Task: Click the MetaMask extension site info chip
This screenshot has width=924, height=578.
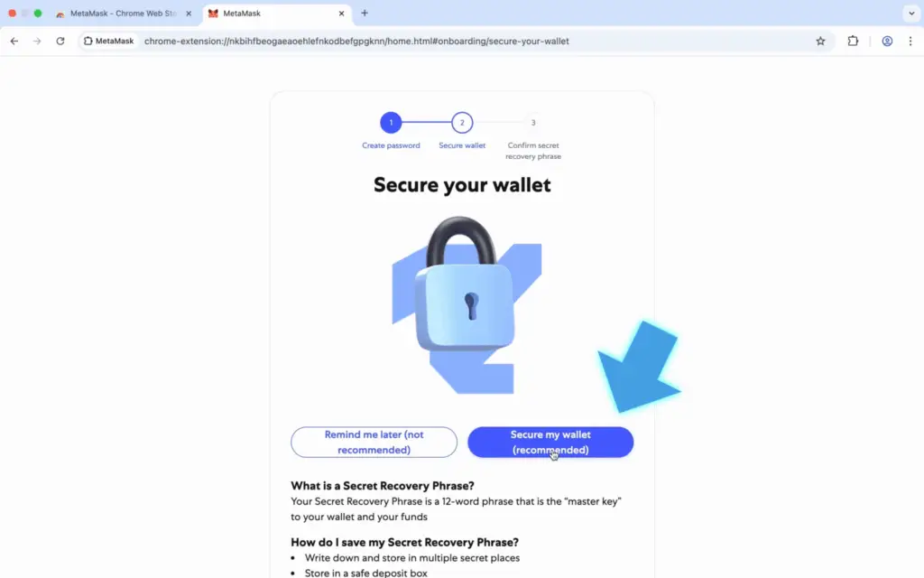Action: [109, 42]
